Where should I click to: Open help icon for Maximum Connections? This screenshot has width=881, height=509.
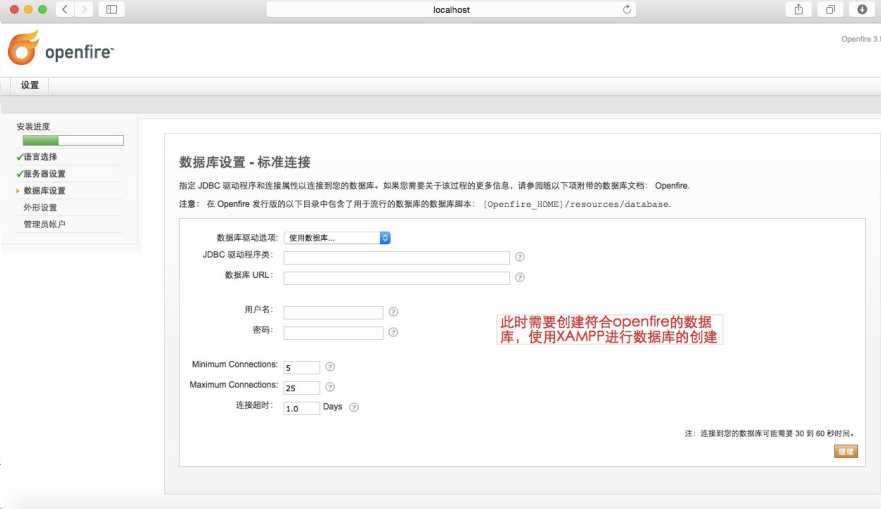click(330, 387)
